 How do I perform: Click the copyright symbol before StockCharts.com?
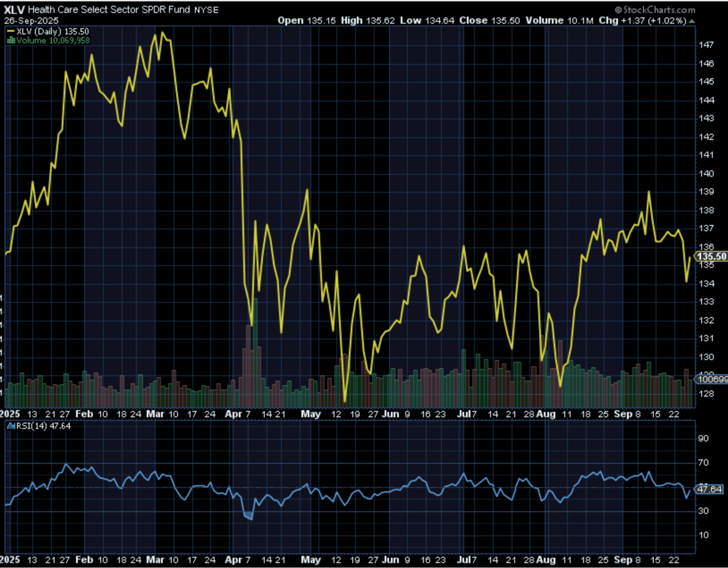click(618, 10)
